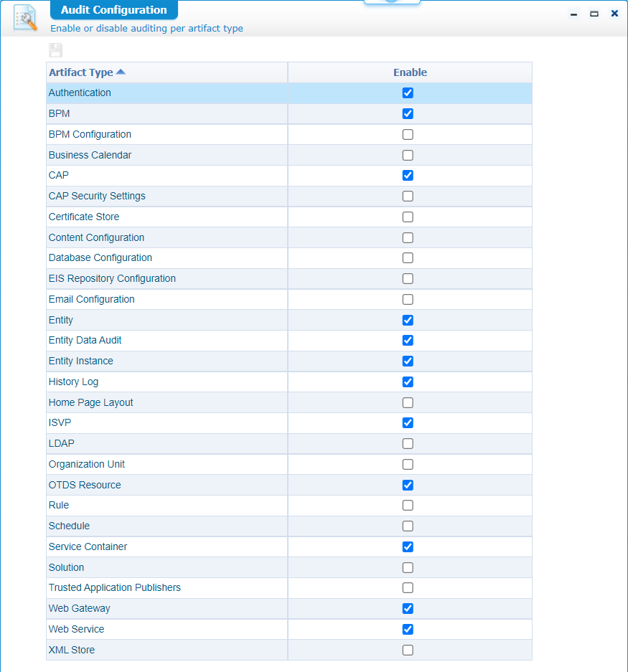Enable auditing for BPM Configuration

(408, 135)
